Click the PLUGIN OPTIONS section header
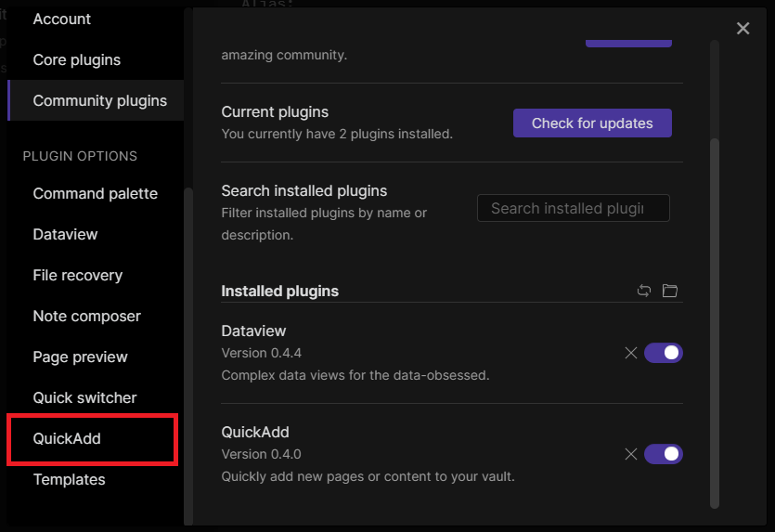Image resolution: width=775 pixels, height=532 pixels. coord(80,156)
